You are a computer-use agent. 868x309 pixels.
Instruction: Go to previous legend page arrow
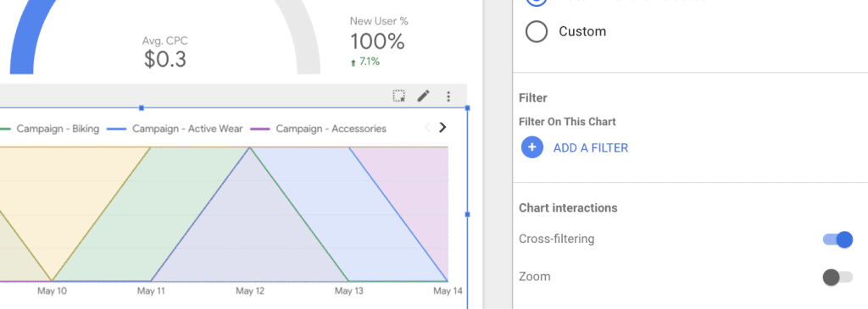point(427,128)
